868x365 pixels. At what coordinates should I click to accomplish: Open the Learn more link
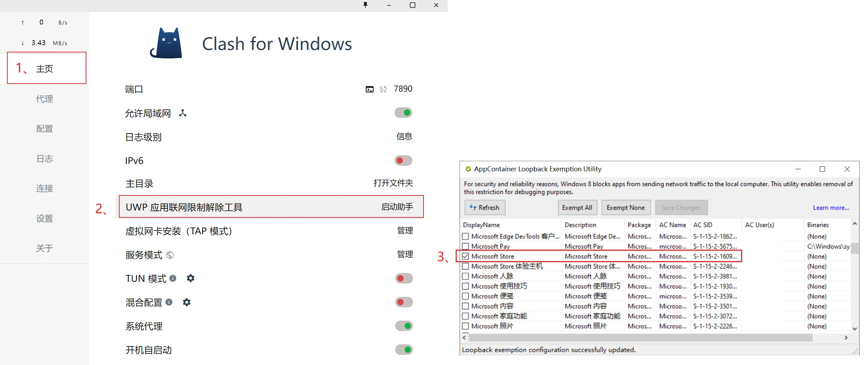831,208
